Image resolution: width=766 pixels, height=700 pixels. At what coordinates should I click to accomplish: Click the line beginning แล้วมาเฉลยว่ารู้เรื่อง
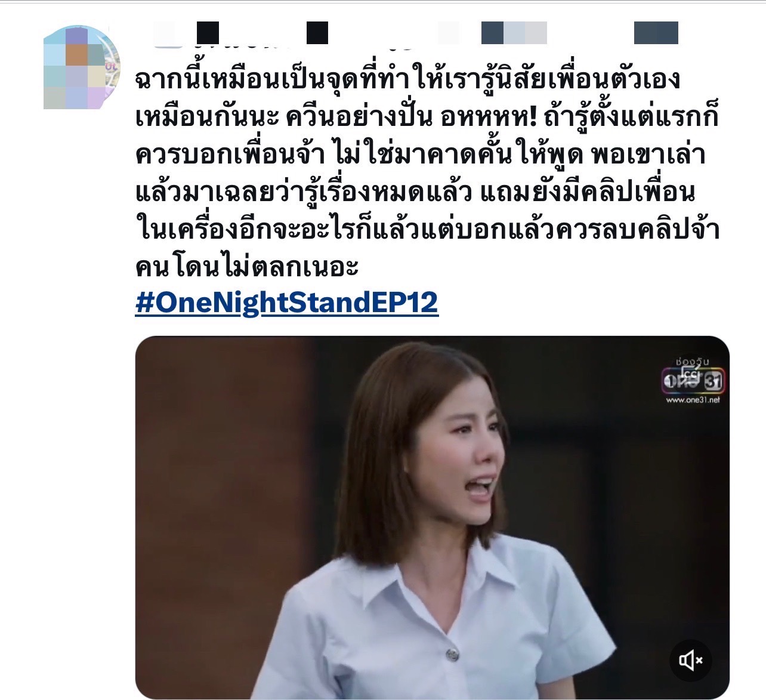416,193
